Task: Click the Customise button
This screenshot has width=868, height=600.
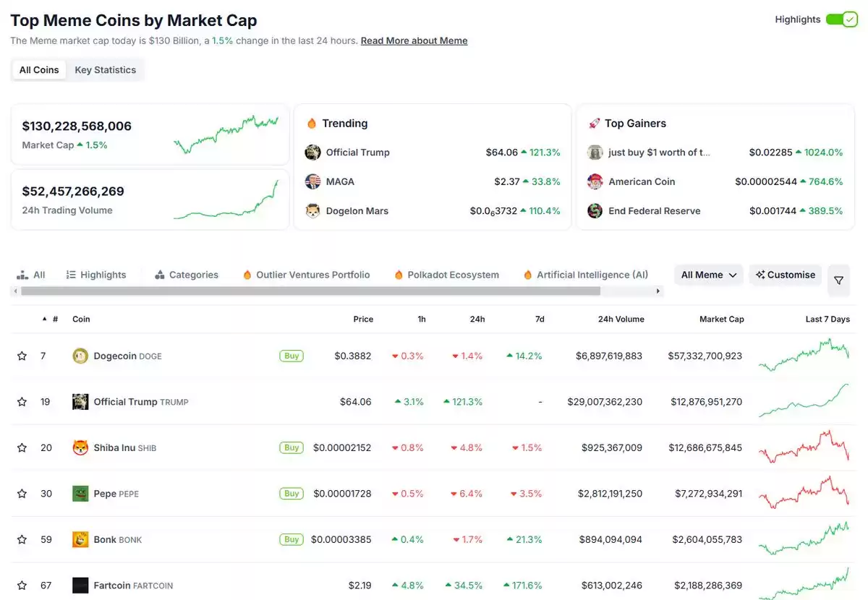Action: pyautogui.click(x=785, y=275)
